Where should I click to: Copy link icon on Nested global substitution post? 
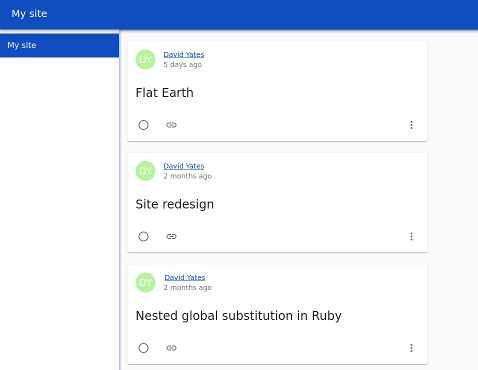[x=171, y=348]
